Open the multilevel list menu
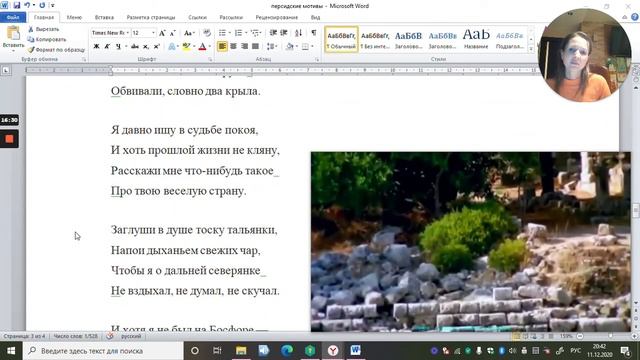Screen dimensions: 640x360 256,33
